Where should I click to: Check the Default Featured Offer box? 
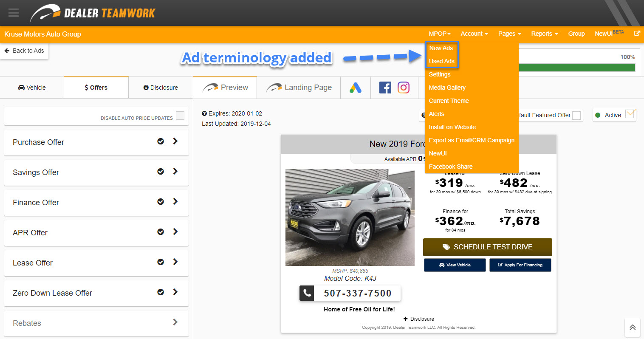point(576,116)
